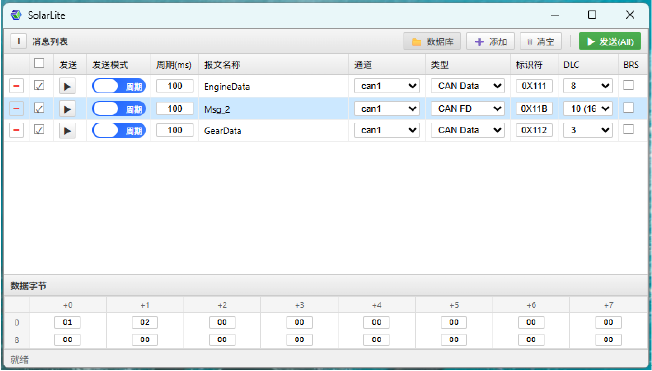Image resolution: width=652 pixels, height=371 pixels.
Task: Open DLC dropdown for EngineData
Action: tap(588, 86)
